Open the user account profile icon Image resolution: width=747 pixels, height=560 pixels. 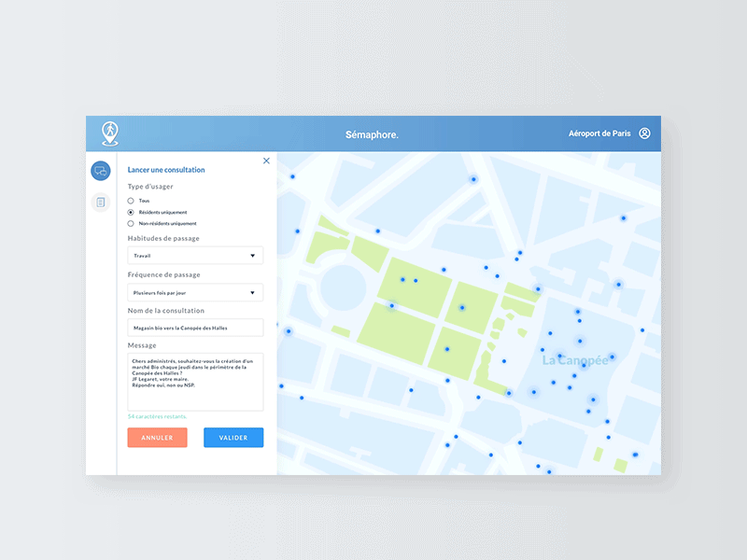[644, 133]
